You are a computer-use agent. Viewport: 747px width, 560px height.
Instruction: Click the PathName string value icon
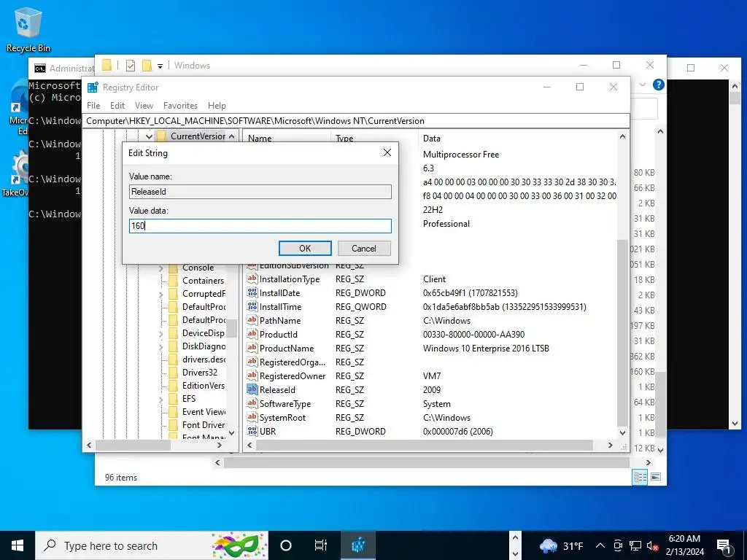click(x=252, y=321)
